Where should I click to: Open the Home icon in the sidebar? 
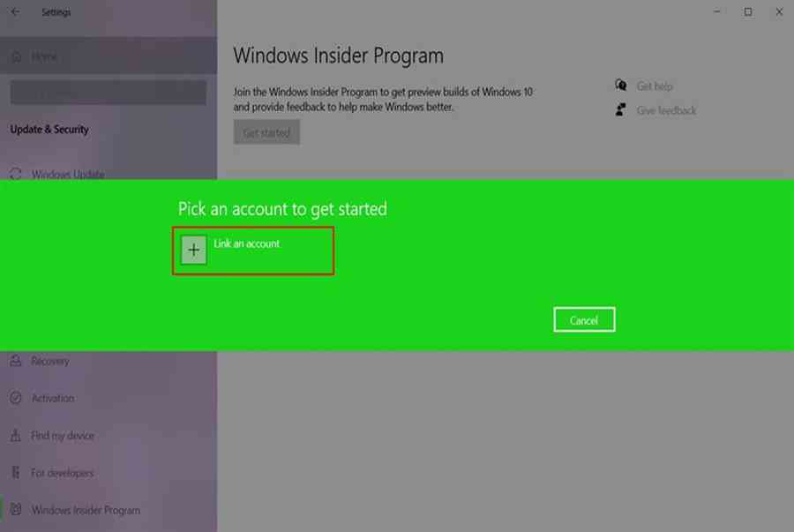tap(17, 56)
